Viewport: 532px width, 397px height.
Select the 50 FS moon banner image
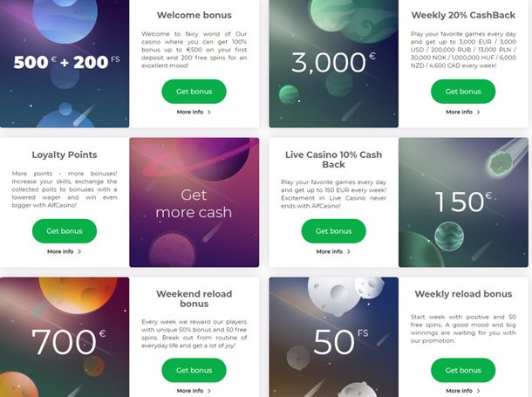pos(333,337)
